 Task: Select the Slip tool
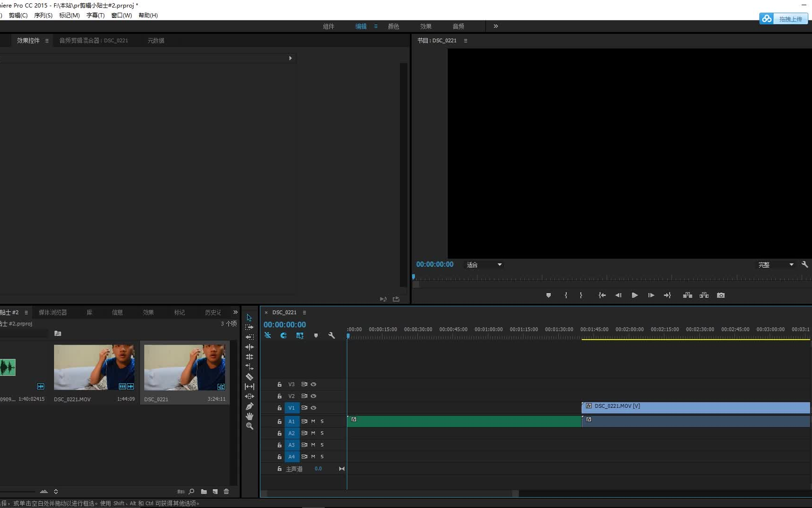249,387
